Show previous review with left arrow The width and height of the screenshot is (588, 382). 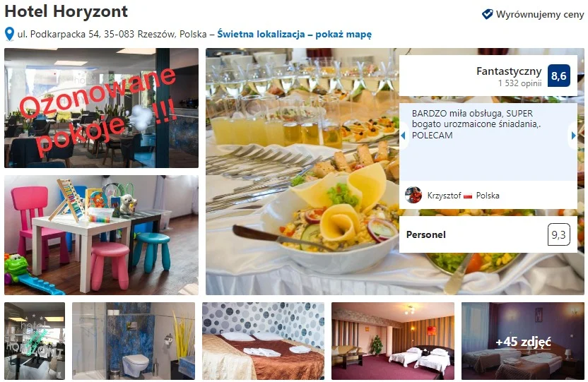point(404,136)
